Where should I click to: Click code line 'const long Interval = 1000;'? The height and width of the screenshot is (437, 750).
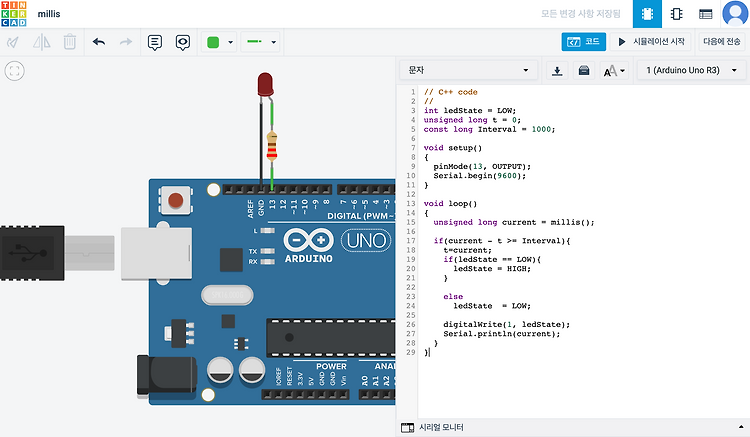[489, 129]
